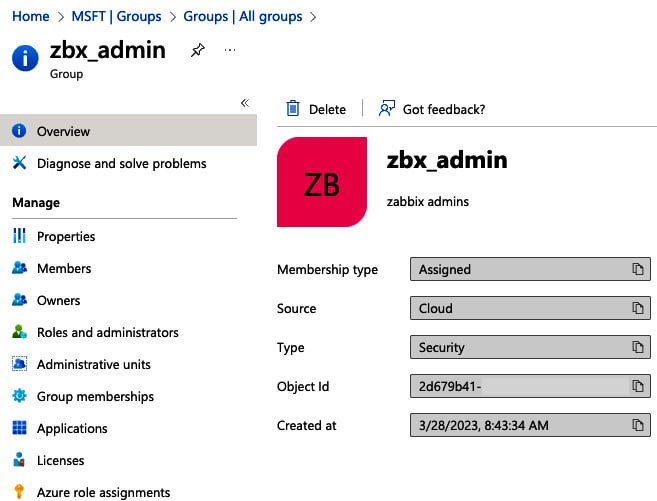Click the zabbix admins description text
The image size is (657, 501).
tap(427, 201)
